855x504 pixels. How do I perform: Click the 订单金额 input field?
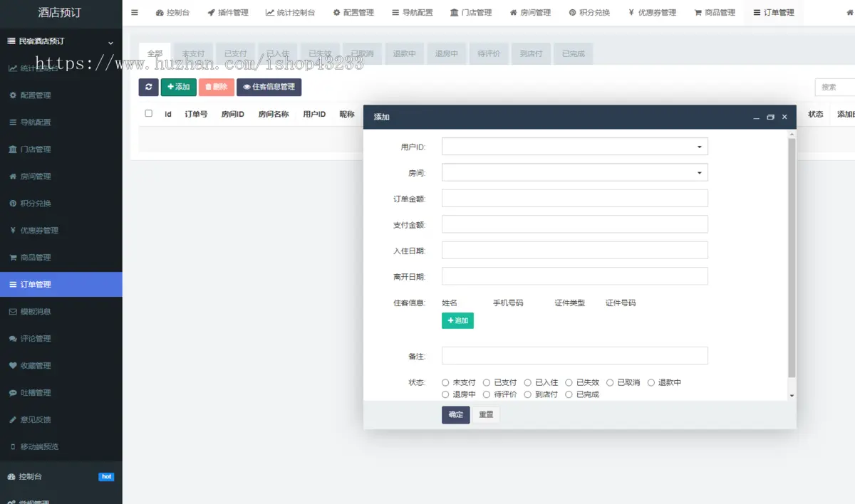tap(574, 199)
